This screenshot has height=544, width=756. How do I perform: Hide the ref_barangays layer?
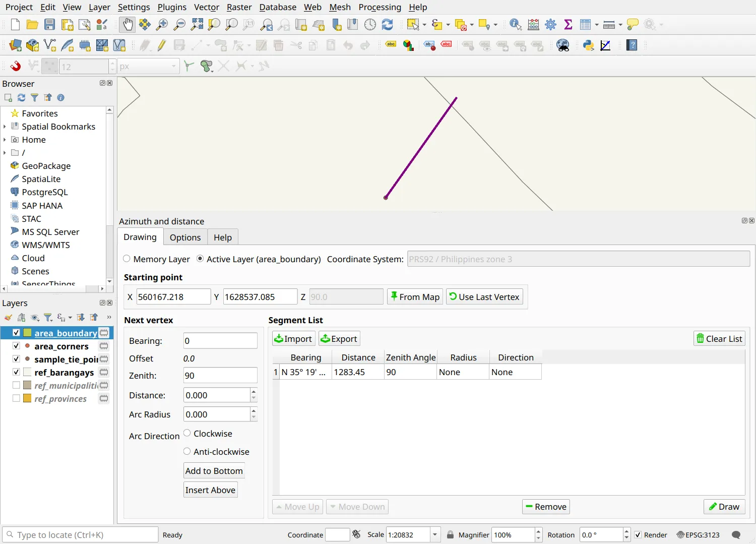pos(16,372)
